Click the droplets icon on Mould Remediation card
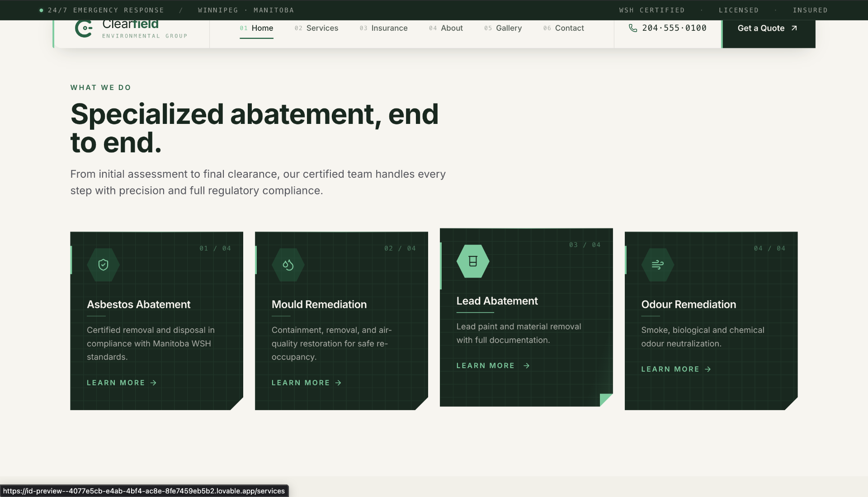Screen dimensions: 868x497 288,265
